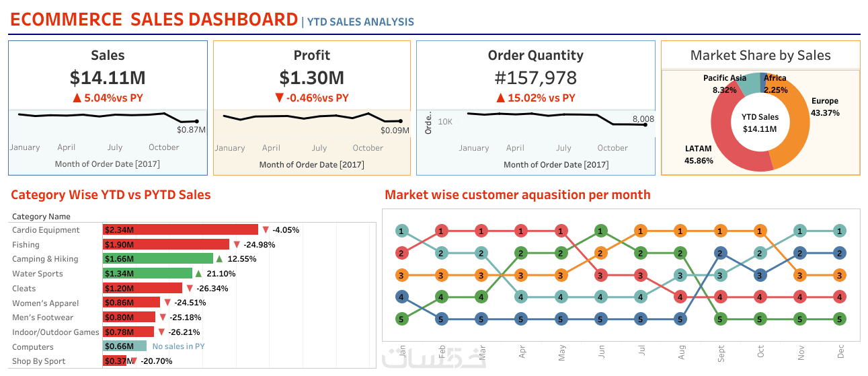The width and height of the screenshot is (868, 376).
Task: Click the red down arrow next to -4.05%
Action: coord(265,230)
